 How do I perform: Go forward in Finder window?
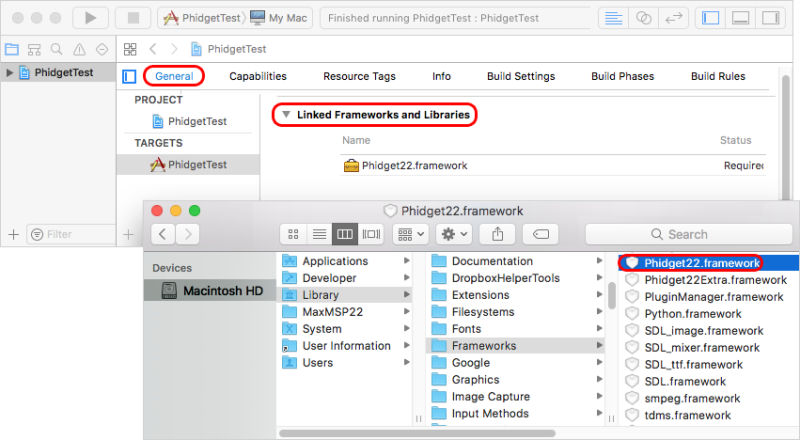[x=187, y=234]
